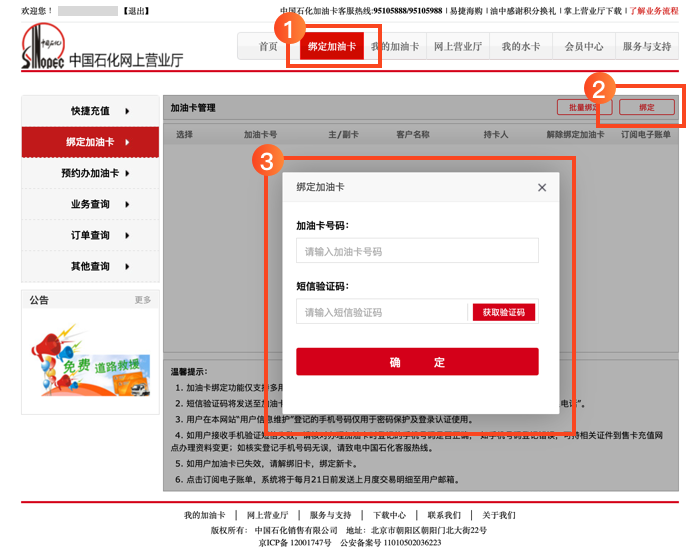Viewport: 700px width, 556px height.
Task: Go to the 会员中心 tab
Action: click(x=584, y=47)
